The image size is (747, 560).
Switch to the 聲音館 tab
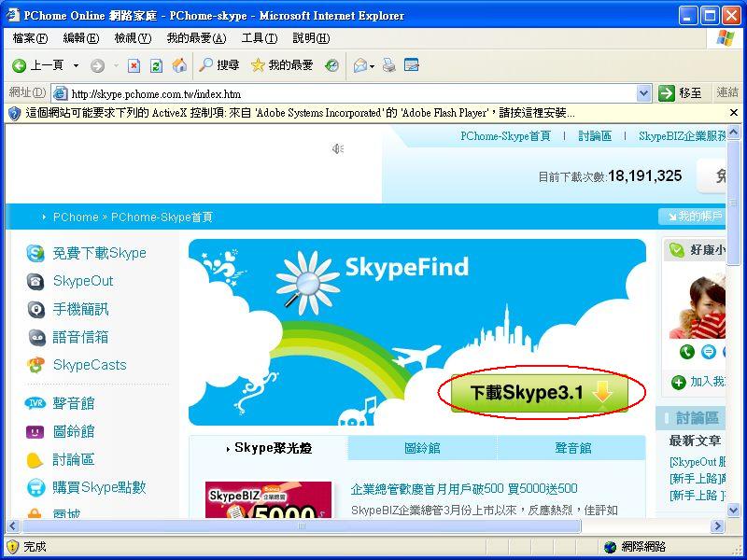(x=573, y=448)
